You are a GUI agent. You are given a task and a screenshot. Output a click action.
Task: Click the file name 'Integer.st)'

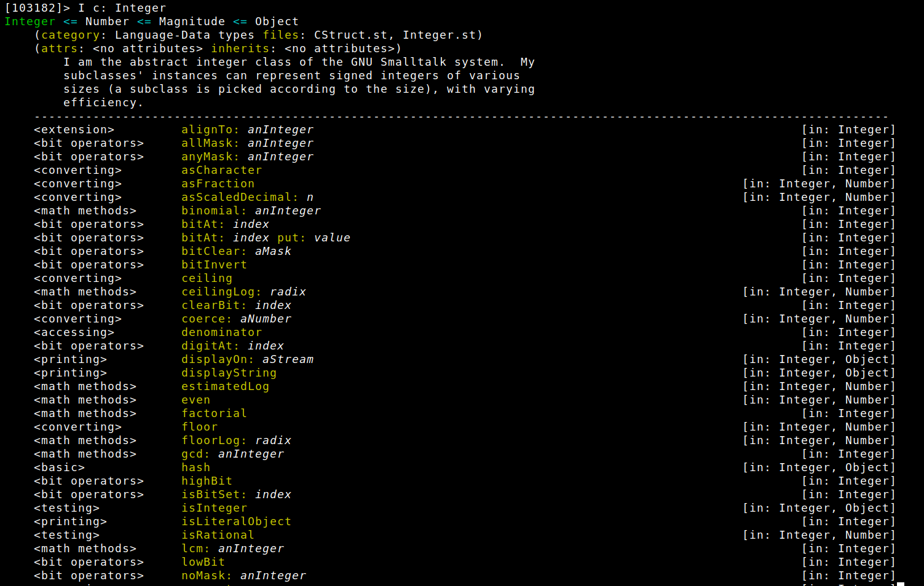point(443,35)
